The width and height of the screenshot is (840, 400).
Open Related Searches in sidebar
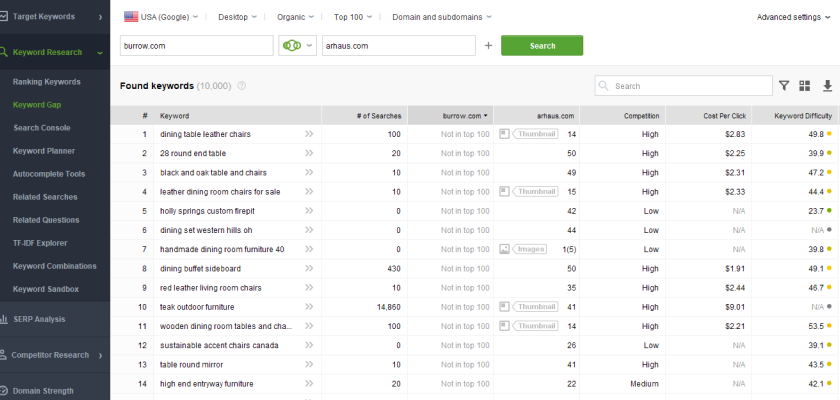coord(45,197)
